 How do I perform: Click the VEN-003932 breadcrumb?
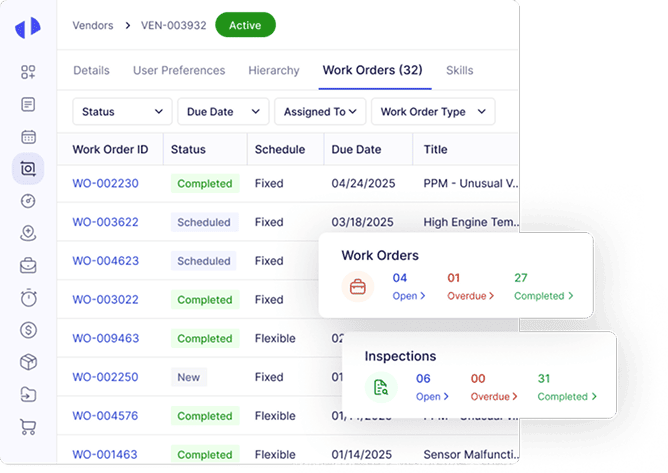[x=174, y=26]
